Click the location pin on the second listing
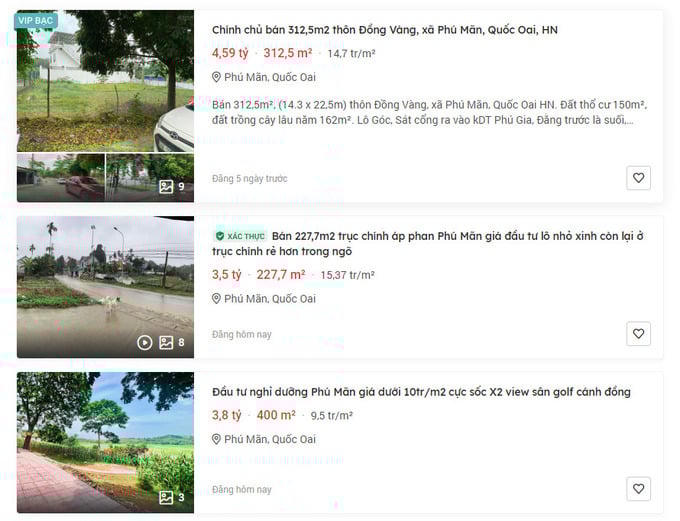680x521 pixels. coord(216,298)
